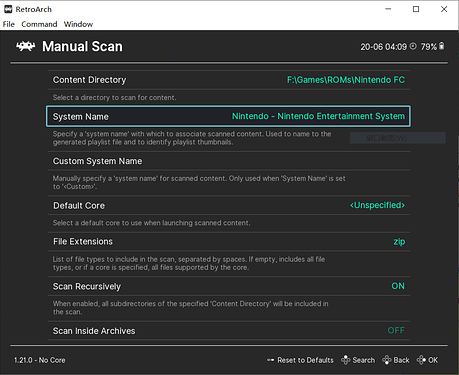
Task: Open the File menu
Action: pos(9,24)
